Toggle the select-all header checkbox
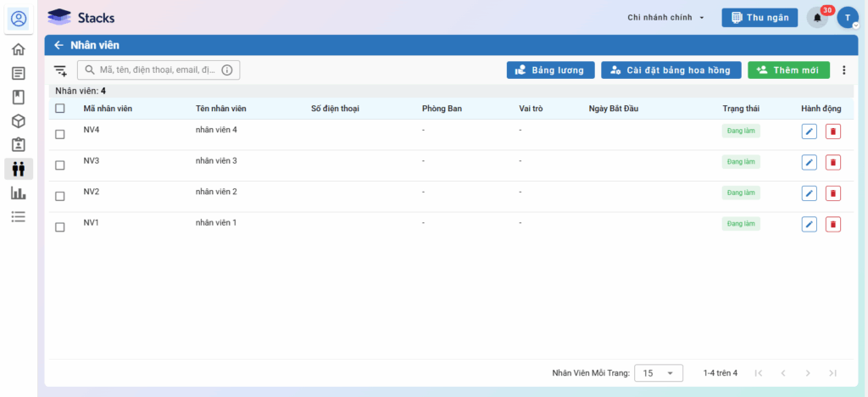Viewport: 868px width, 397px height. (x=59, y=109)
